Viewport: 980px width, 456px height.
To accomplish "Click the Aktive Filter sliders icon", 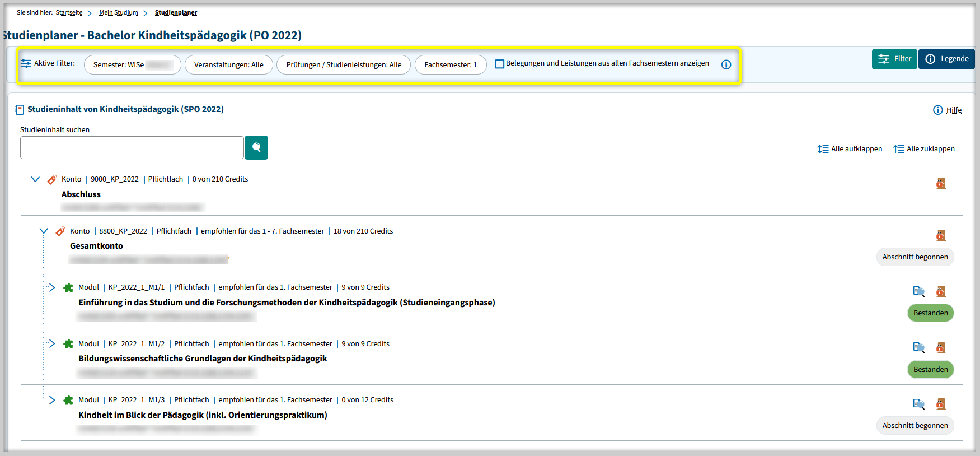I will point(26,63).
